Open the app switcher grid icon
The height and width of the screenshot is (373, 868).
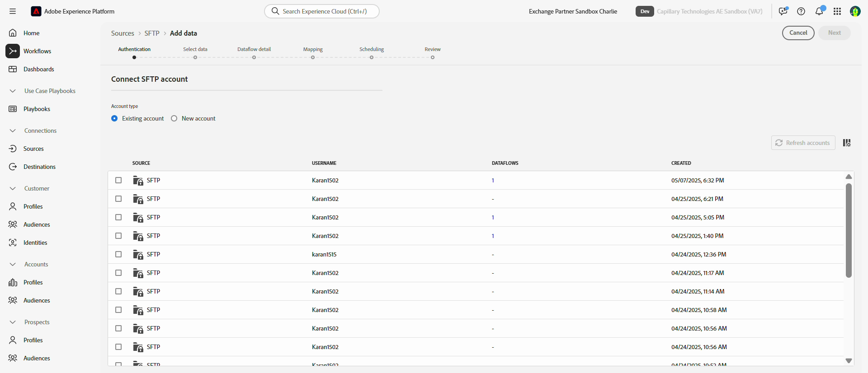(837, 11)
